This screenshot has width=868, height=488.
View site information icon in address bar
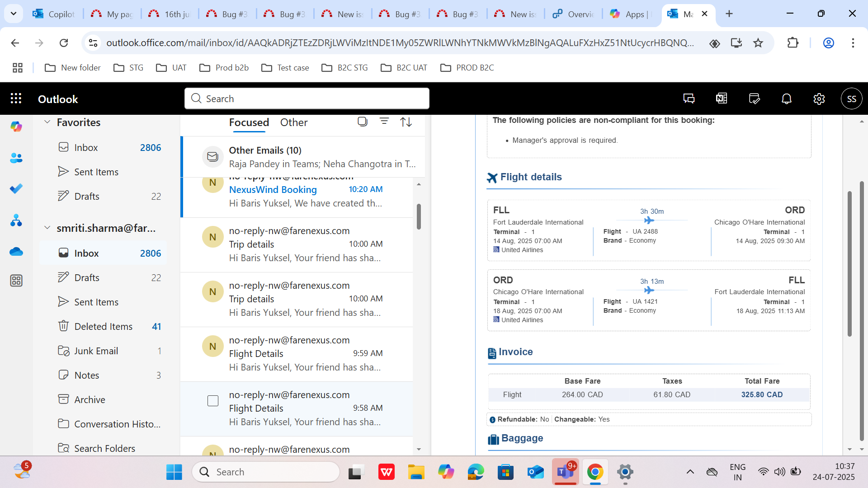coord(93,43)
